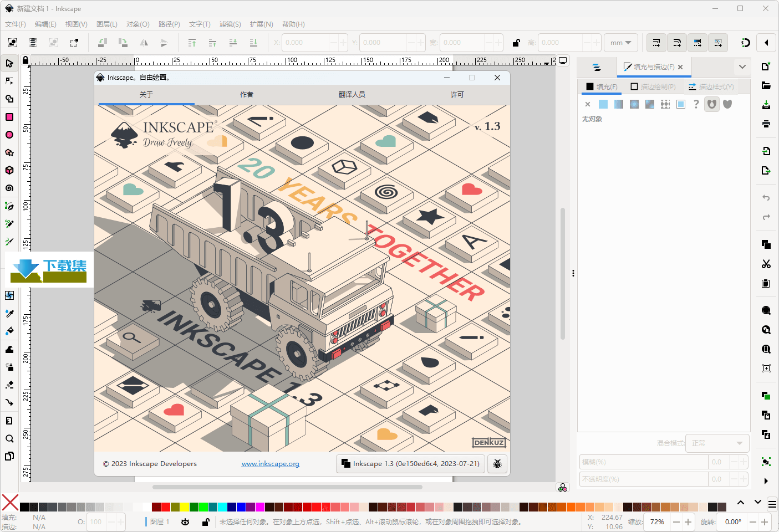
Task: Click the Cut scissors icon
Action: [x=766, y=264]
